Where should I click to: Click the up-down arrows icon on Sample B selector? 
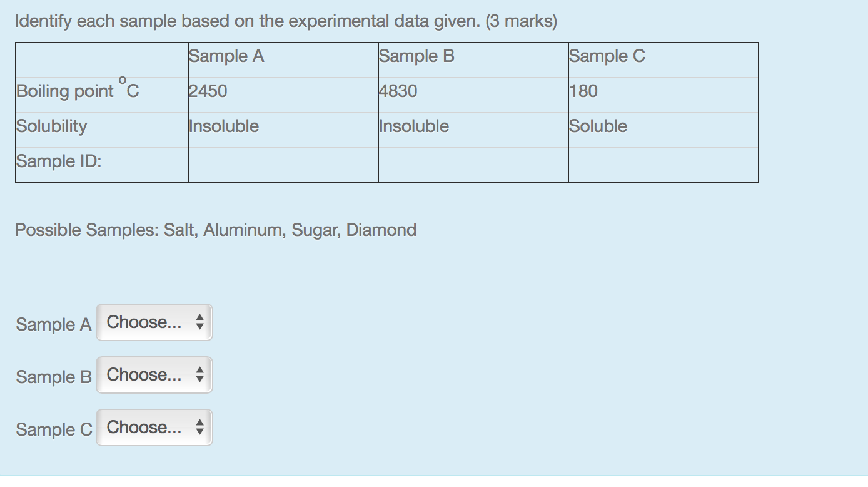coord(199,375)
